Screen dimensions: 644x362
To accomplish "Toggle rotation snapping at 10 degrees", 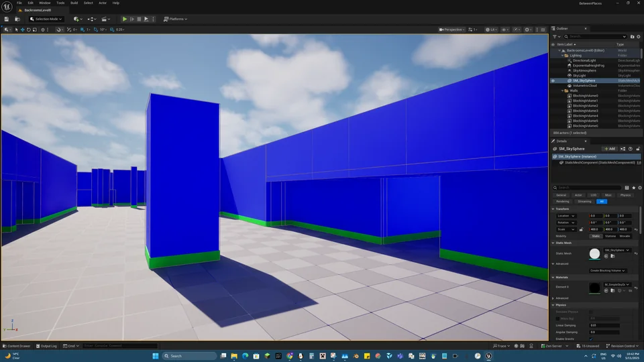I will point(96,29).
